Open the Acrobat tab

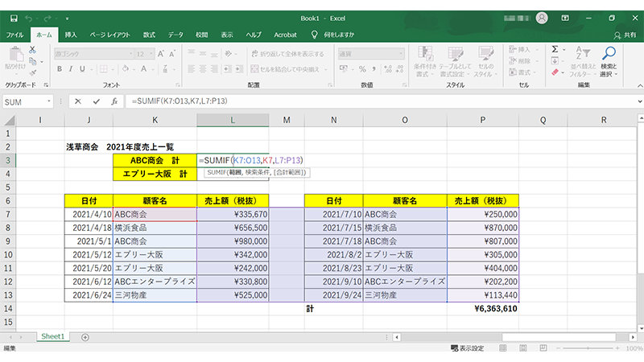tap(285, 35)
